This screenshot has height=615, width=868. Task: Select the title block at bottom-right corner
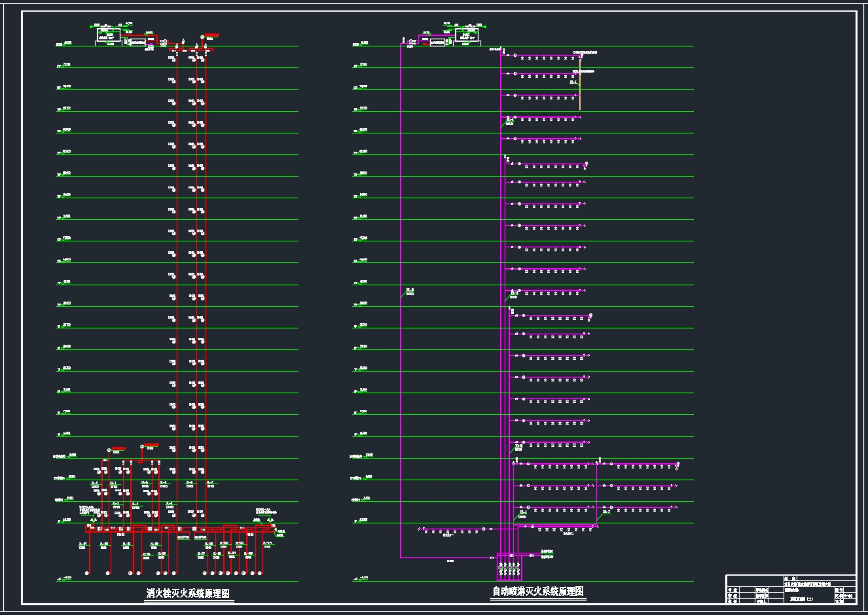[x=790, y=589]
